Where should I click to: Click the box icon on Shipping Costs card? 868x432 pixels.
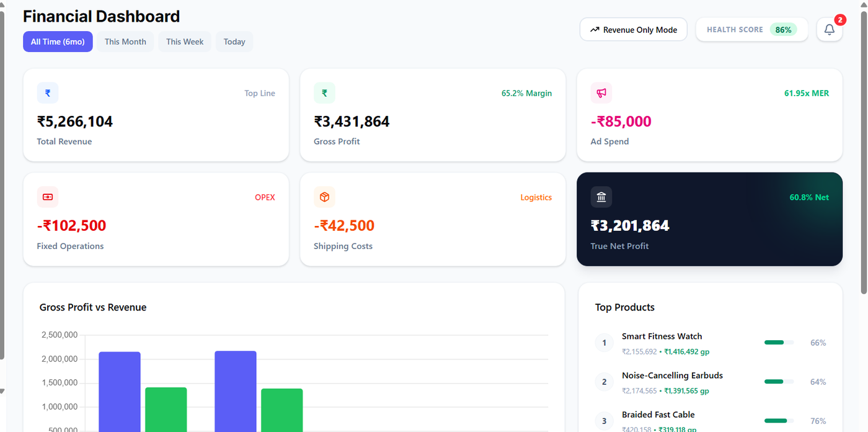(324, 197)
